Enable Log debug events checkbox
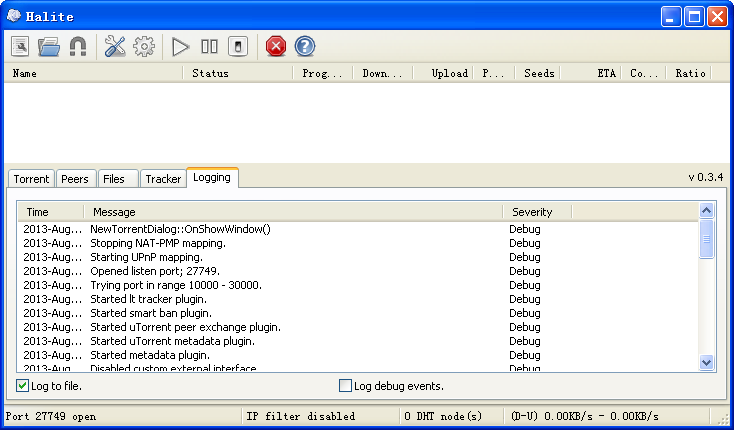Viewport: 734px width, 430px height. coord(346,386)
